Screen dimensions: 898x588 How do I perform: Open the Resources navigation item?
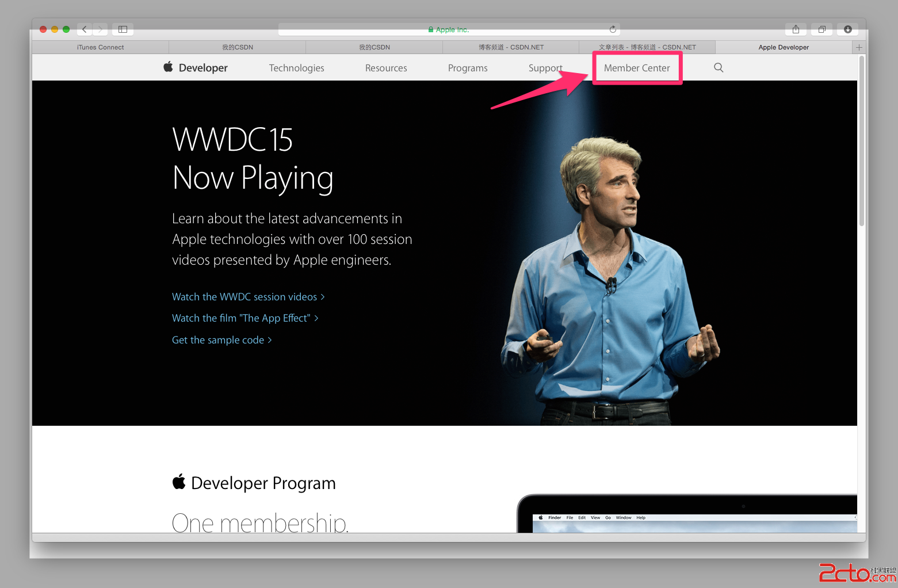click(x=386, y=68)
